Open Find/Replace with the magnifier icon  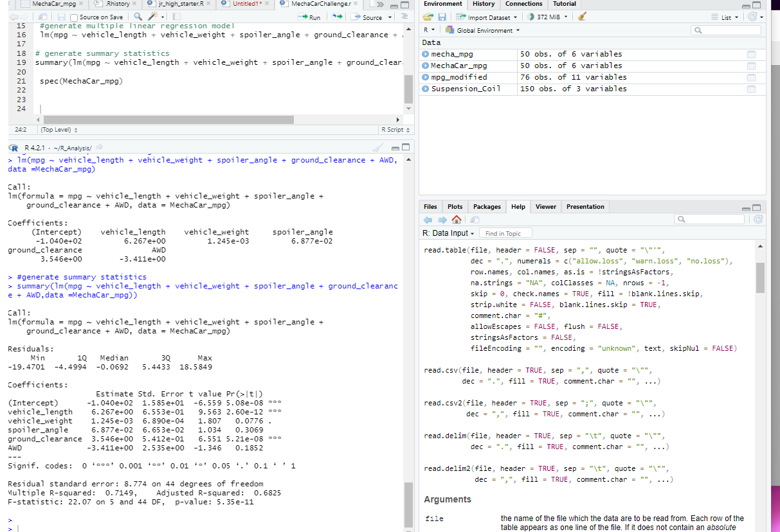click(x=137, y=17)
